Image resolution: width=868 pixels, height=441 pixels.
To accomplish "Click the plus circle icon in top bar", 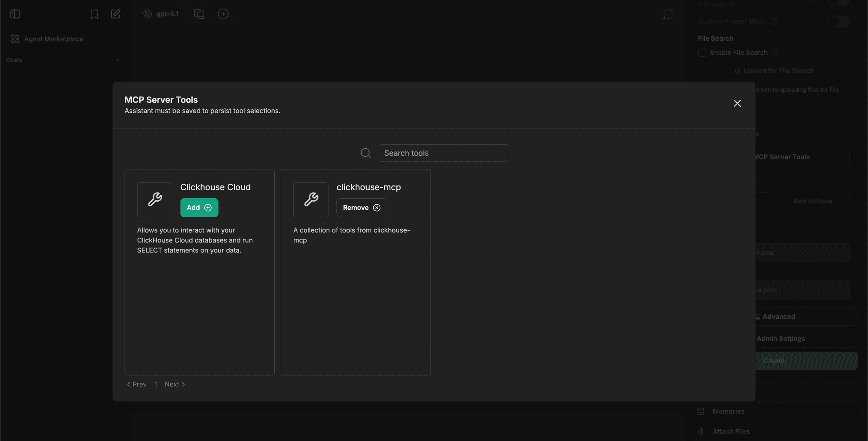I will [x=223, y=14].
